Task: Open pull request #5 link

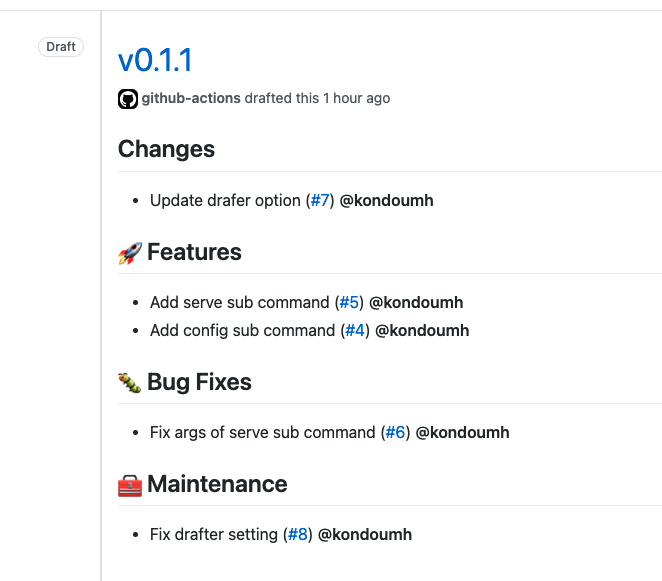Action: pyautogui.click(x=349, y=303)
